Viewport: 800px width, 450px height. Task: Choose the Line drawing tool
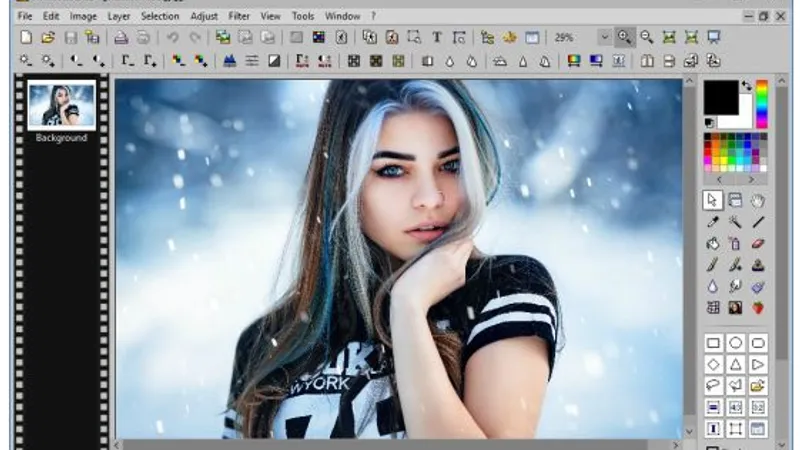point(758,222)
